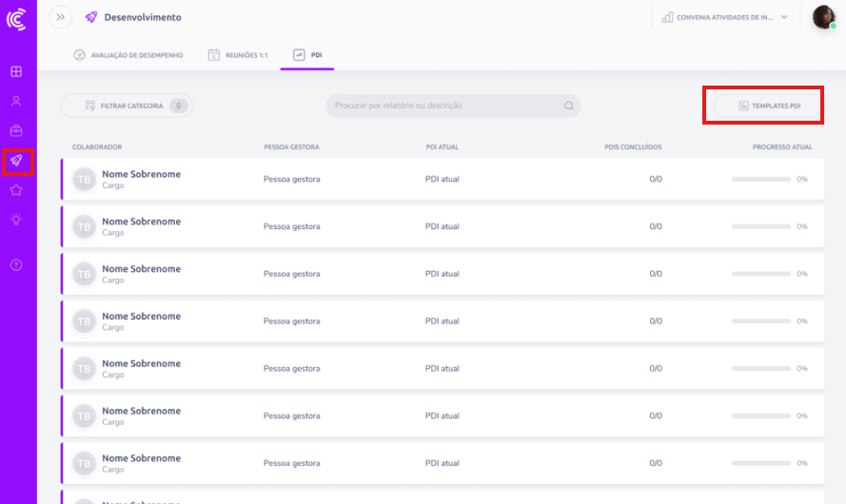Click the magnifying glass search icon
This screenshot has width=846, height=504.
(569, 106)
